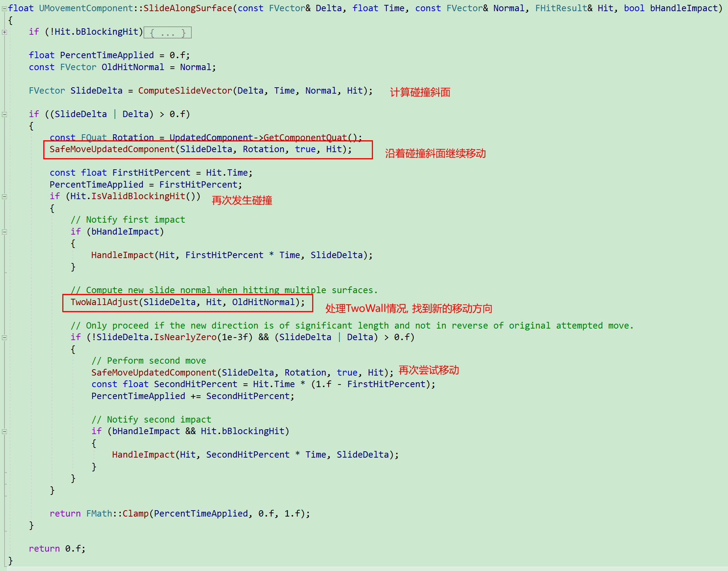The height and width of the screenshot is (571, 728).
Task: Click the collapsed { ... } code placeholder
Action: (x=167, y=33)
